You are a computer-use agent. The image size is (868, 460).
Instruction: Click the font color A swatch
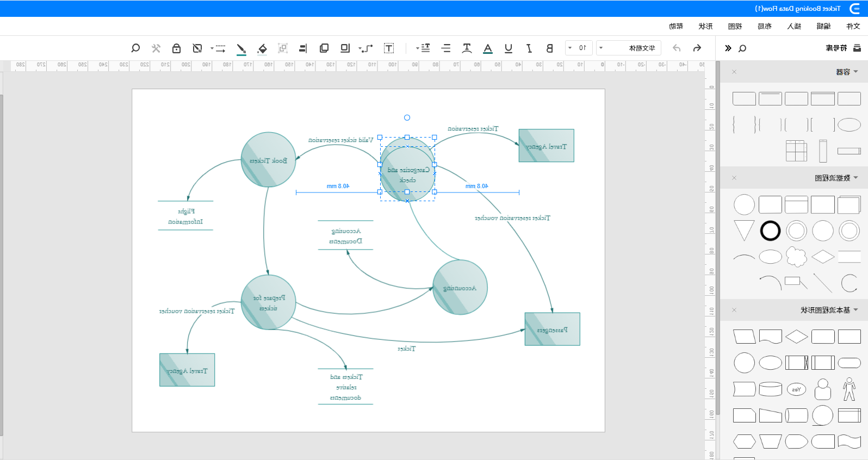[x=488, y=48]
